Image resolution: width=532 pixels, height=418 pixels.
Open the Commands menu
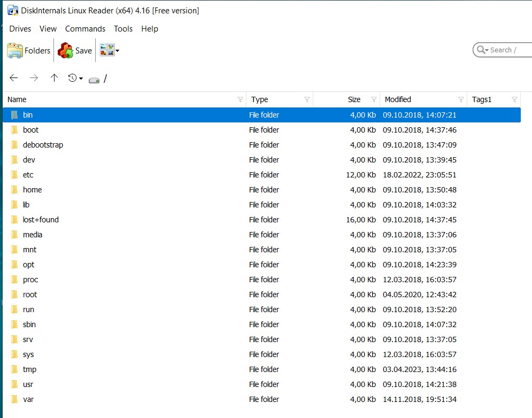click(85, 29)
